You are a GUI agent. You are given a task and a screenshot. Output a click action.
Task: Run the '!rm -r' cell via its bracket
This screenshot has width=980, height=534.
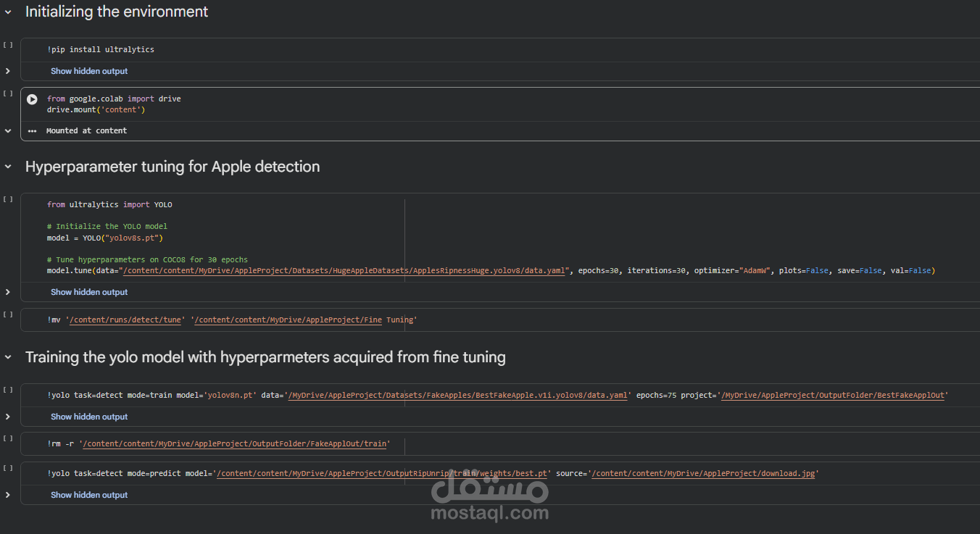(x=8, y=438)
